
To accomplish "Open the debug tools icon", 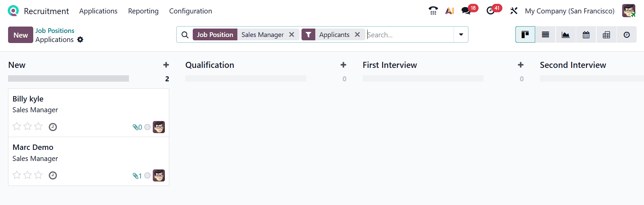I will click(x=514, y=11).
